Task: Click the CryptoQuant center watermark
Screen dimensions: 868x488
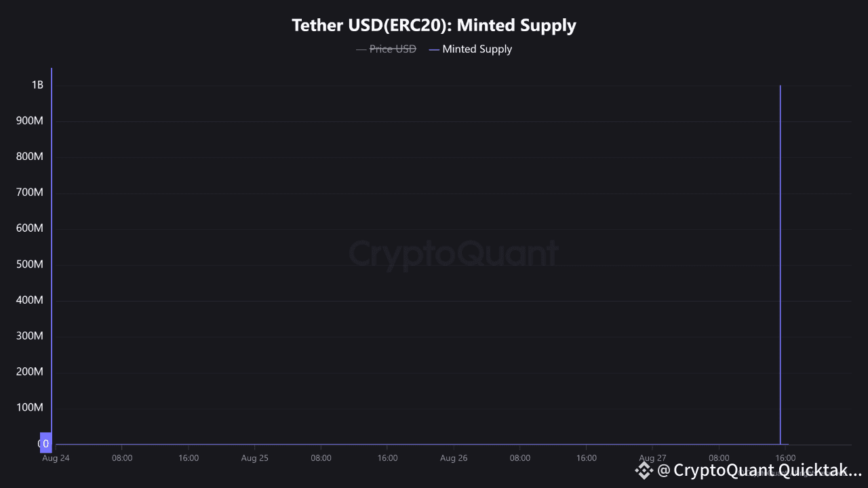Action: [454, 253]
